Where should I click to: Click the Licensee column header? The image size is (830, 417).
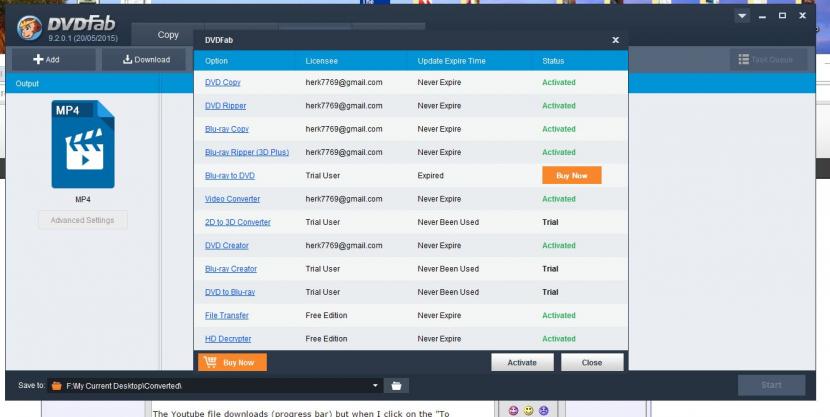[321, 61]
